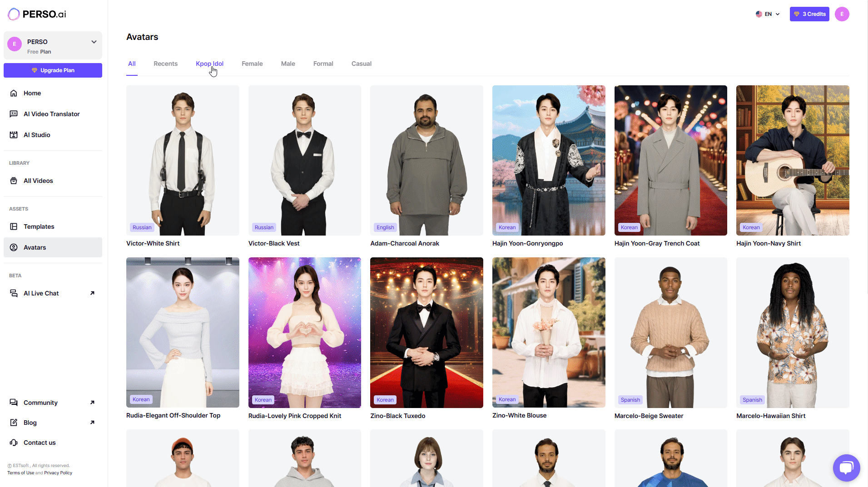Click Korean tag on Zino-Black Tuxedo
The height and width of the screenshot is (487, 868).
385,400
